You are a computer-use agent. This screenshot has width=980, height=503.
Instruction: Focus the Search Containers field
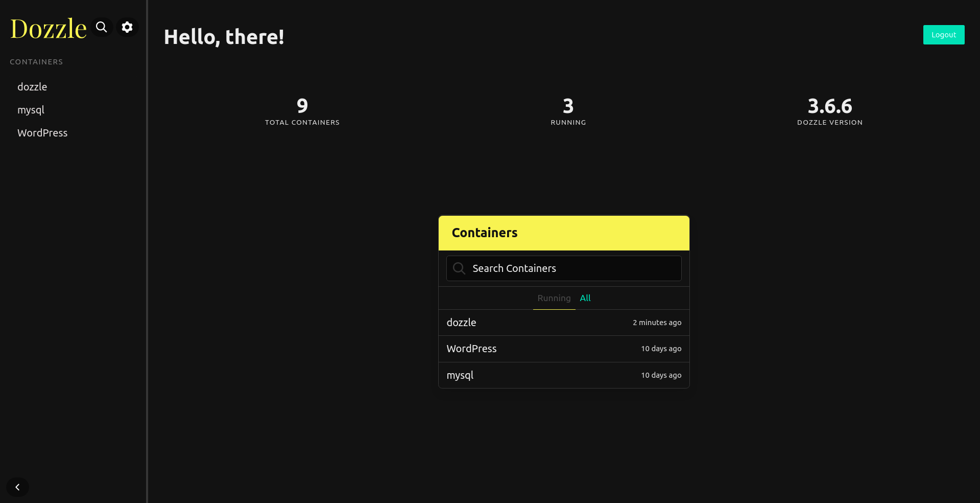[x=572, y=268]
